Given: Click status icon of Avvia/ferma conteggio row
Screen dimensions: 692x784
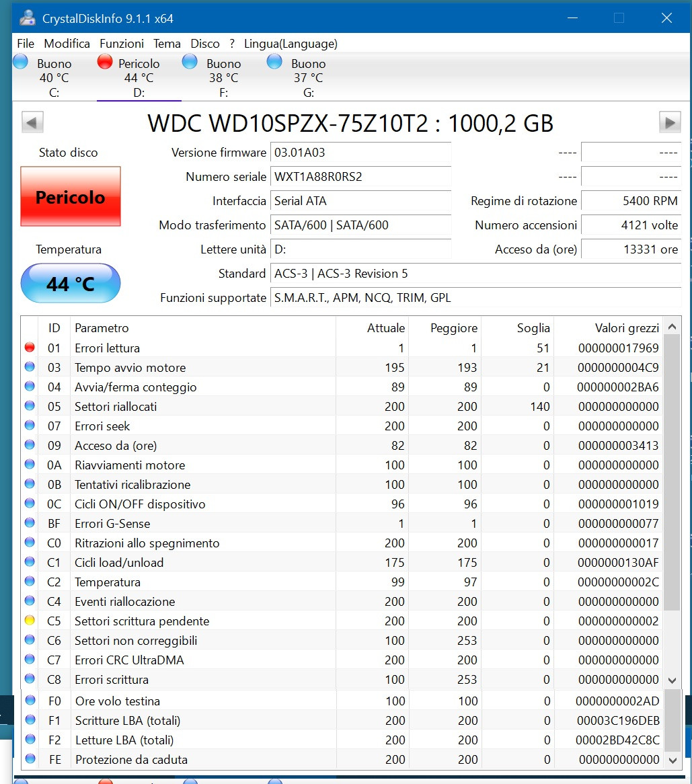Looking at the screenshot, I should pos(30,386).
